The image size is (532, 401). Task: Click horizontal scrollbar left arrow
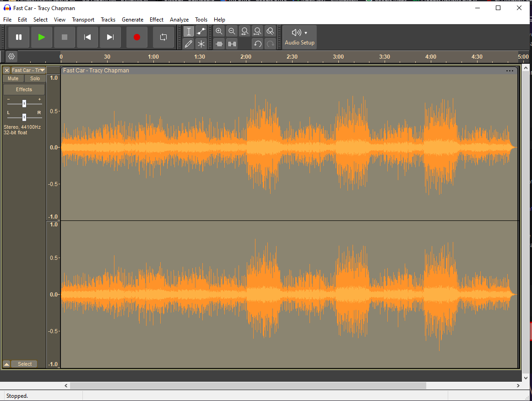pos(66,385)
